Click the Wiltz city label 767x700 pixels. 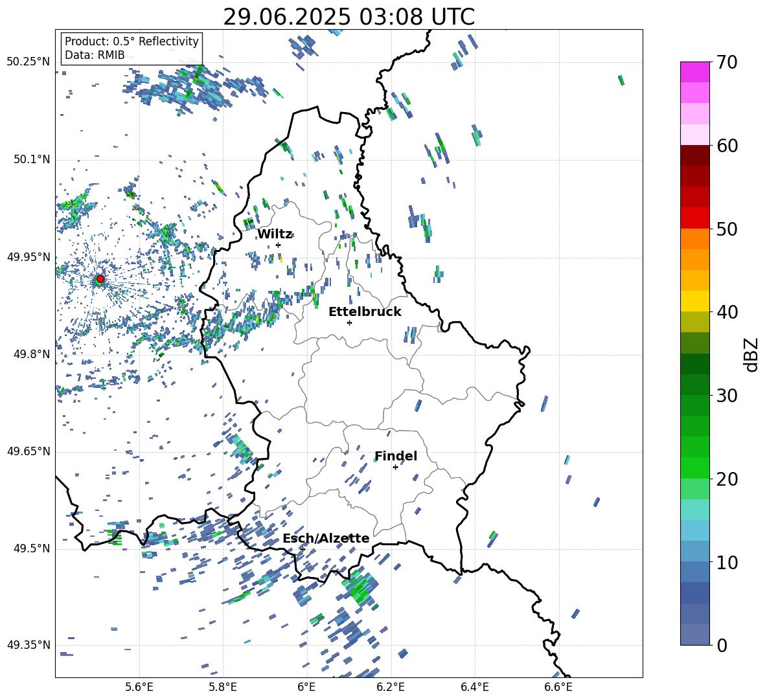coord(275,234)
